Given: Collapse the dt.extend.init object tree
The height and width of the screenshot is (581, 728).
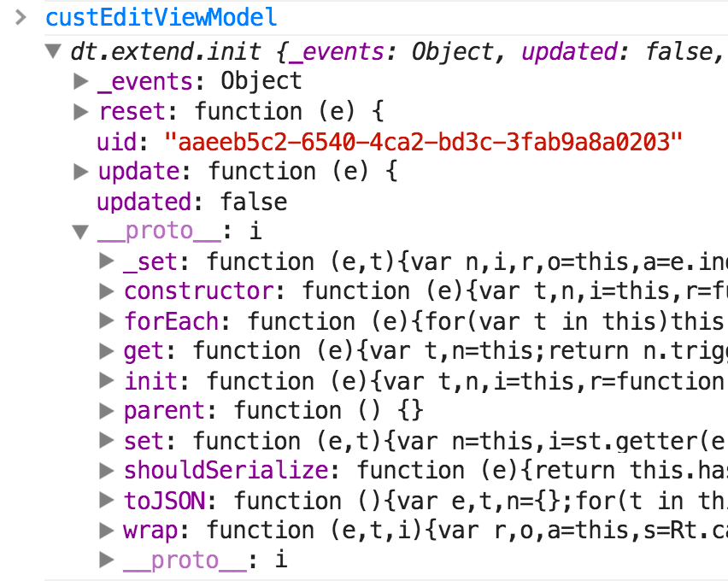Looking at the screenshot, I should point(55,52).
